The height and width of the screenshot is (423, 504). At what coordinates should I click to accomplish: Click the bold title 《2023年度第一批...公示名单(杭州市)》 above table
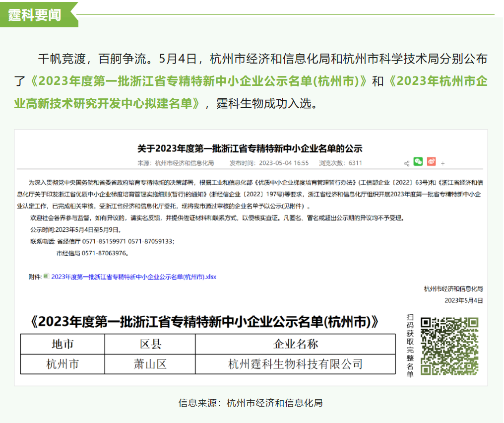pyautogui.click(x=204, y=322)
